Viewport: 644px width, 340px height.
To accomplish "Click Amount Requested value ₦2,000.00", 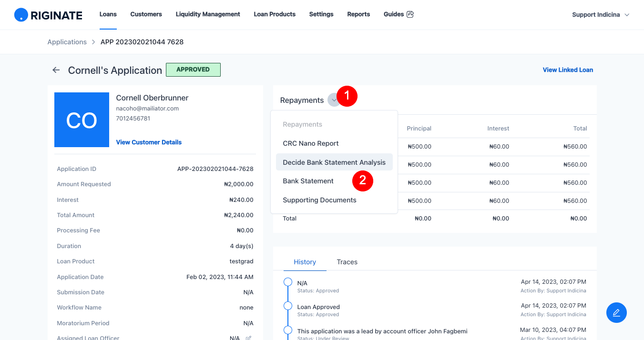I will point(238,184).
